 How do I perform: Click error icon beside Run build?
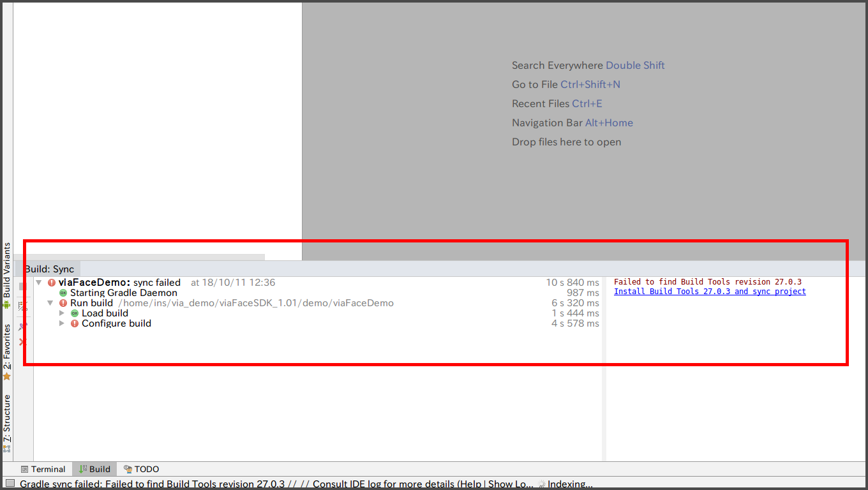(x=63, y=303)
